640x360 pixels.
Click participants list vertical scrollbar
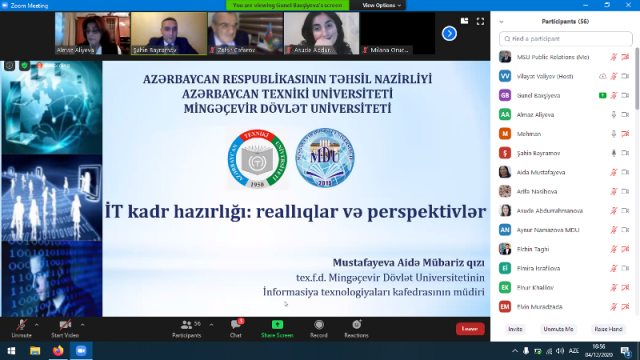point(637,78)
